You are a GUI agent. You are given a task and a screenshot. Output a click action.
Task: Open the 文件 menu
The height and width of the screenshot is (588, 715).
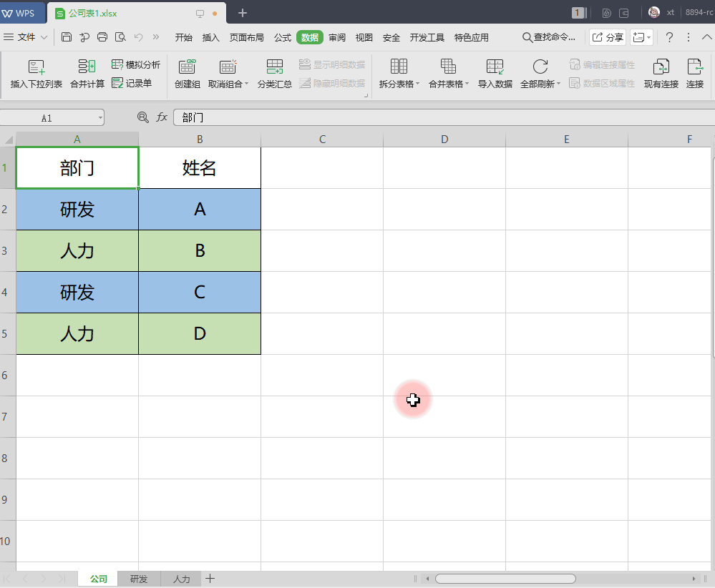pyautogui.click(x=26, y=37)
